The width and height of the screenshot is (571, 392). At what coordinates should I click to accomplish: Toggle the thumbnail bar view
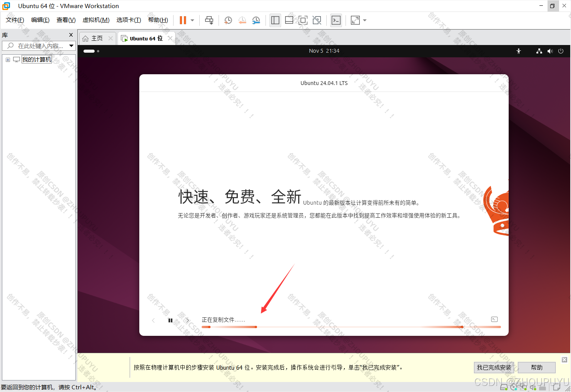289,20
